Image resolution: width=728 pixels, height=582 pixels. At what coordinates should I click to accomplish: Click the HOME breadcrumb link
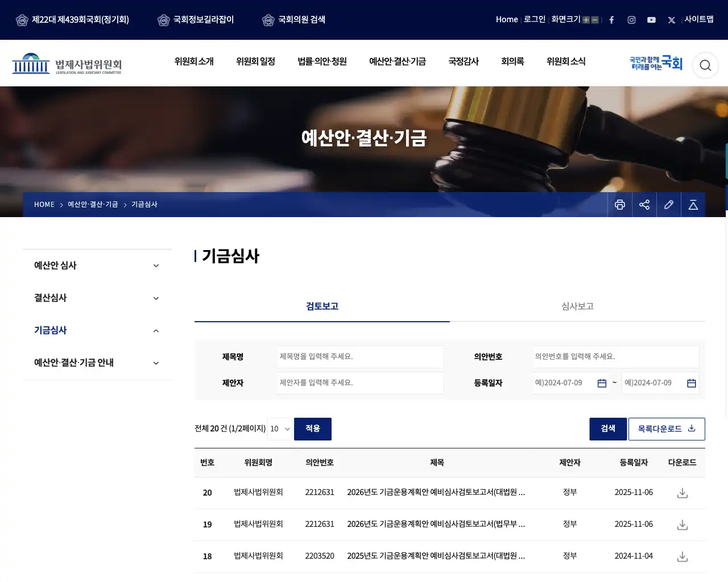44,205
